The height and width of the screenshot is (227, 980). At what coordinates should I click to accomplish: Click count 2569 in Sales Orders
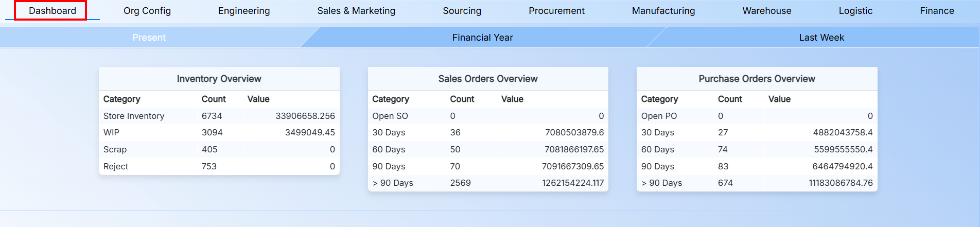tap(461, 183)
